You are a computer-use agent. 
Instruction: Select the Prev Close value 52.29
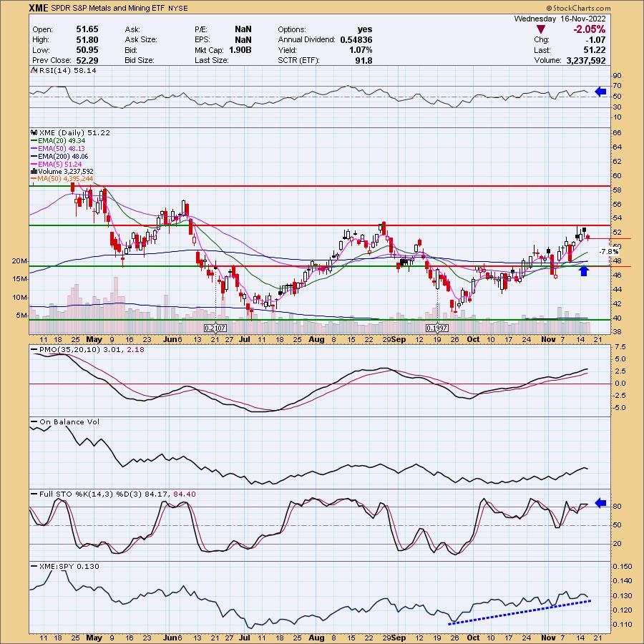[87, 60]
